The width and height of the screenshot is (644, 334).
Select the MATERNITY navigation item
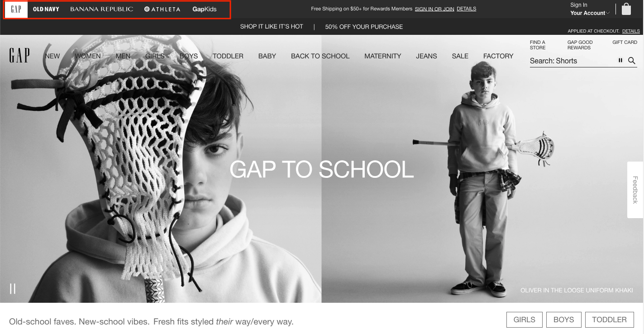[x=382, y=56]
